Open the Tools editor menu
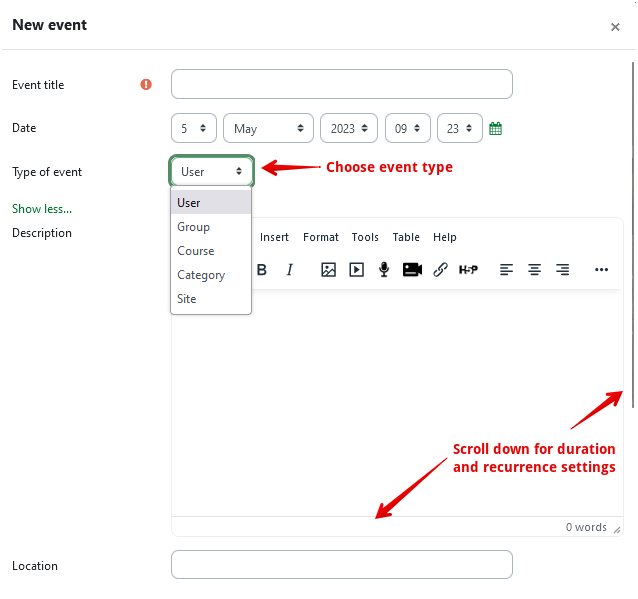 [365, 237]
